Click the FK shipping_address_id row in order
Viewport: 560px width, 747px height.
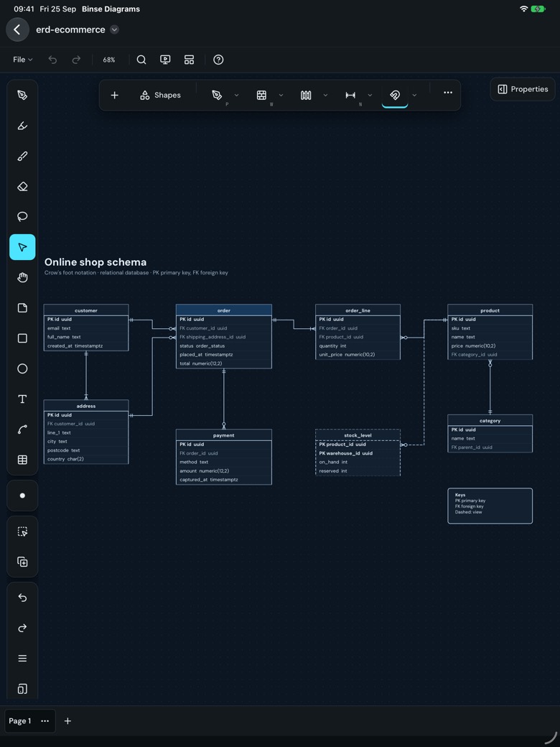pos(224,337)
